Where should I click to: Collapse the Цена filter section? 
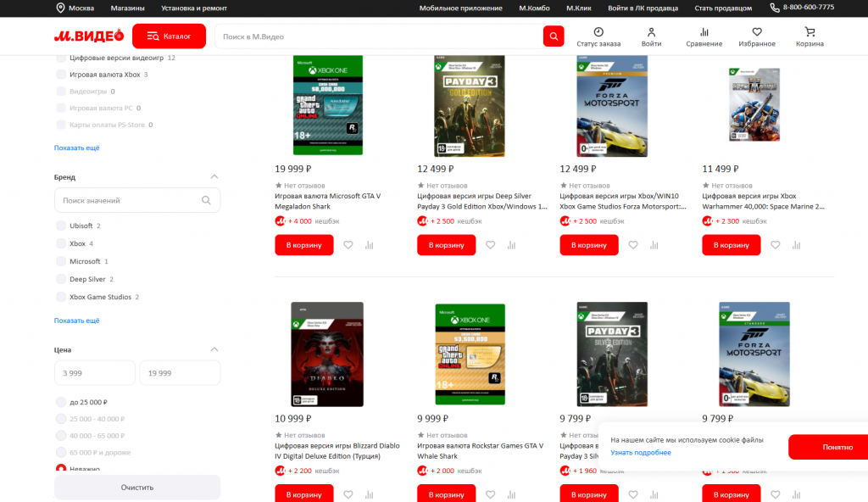tap(214, 349)
